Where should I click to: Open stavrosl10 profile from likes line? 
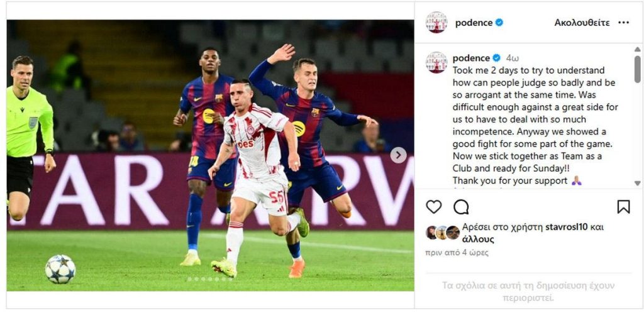569,227
